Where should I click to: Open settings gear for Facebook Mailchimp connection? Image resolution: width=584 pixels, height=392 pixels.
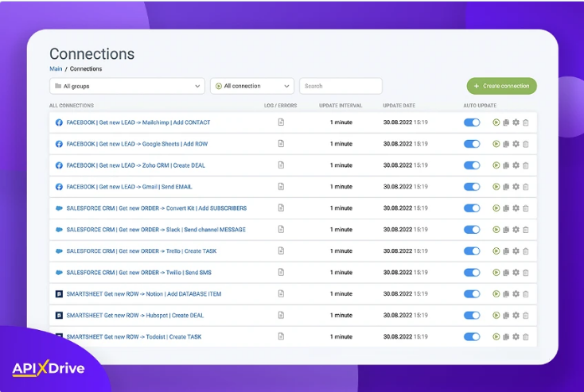tap(516, 122)
